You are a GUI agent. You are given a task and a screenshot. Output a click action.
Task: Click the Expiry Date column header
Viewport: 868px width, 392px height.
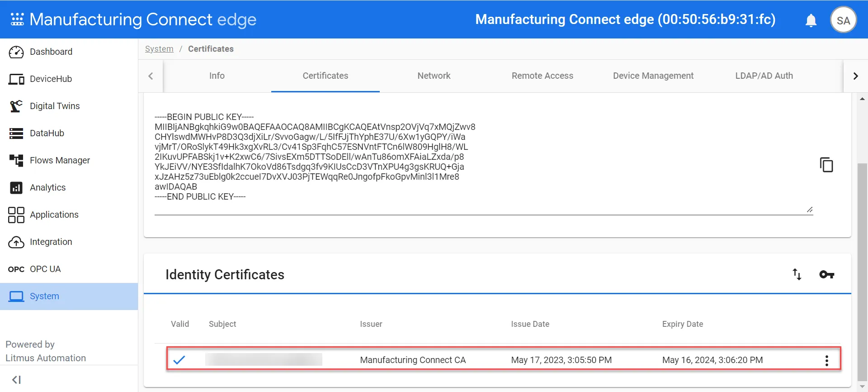coord(683,324)
